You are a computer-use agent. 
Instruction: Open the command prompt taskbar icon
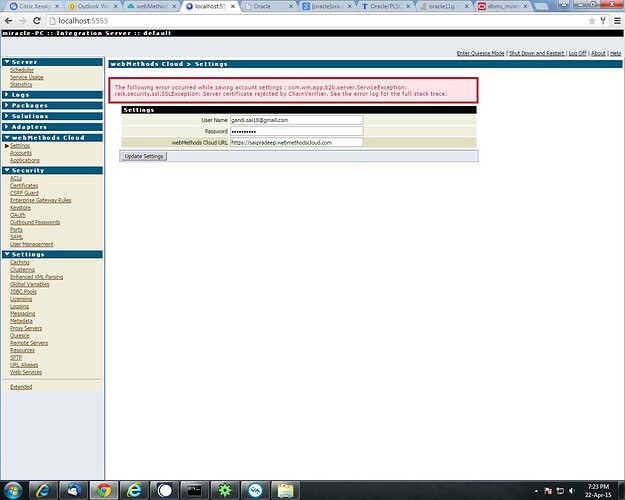tap(195, 490)
